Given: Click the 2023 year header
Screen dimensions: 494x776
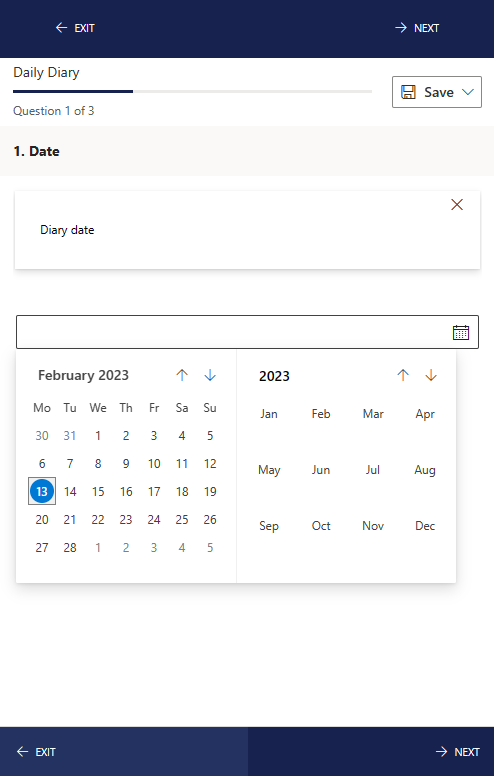Looking at the screenshot, I should [274, 376].
